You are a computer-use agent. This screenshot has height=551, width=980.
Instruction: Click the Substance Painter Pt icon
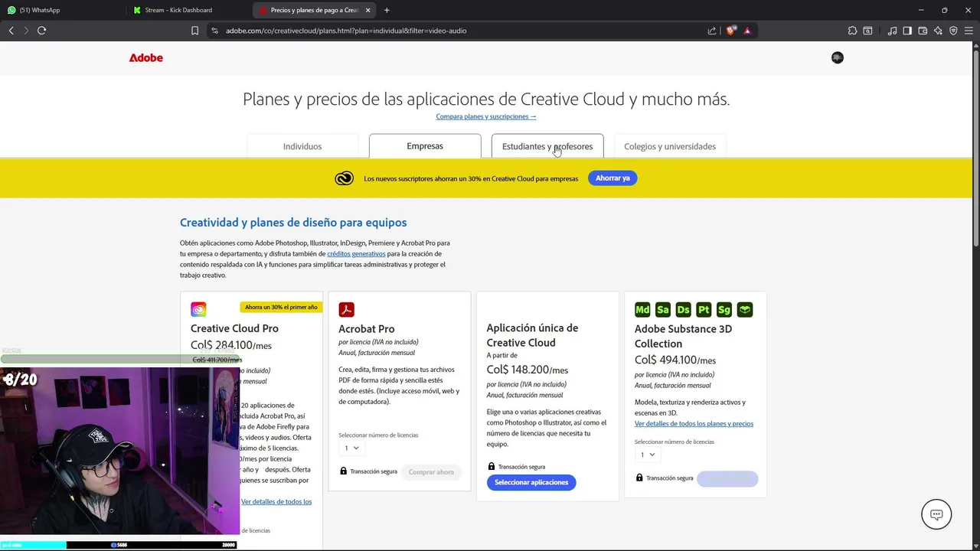pos(704,309)
